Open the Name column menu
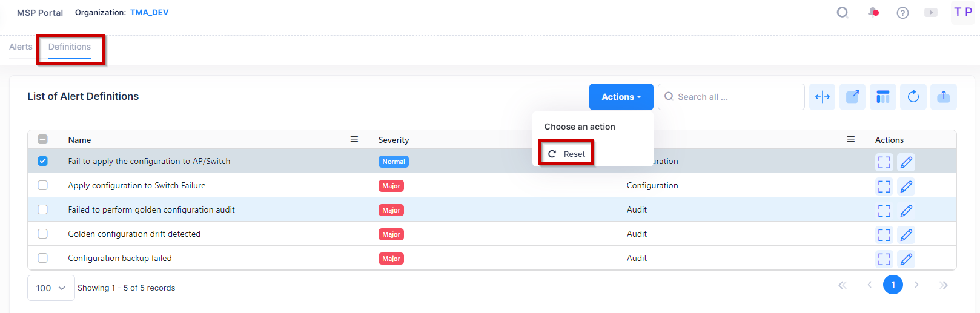The height and width of the screenshot is (313, 980). [x=354, y=139]
